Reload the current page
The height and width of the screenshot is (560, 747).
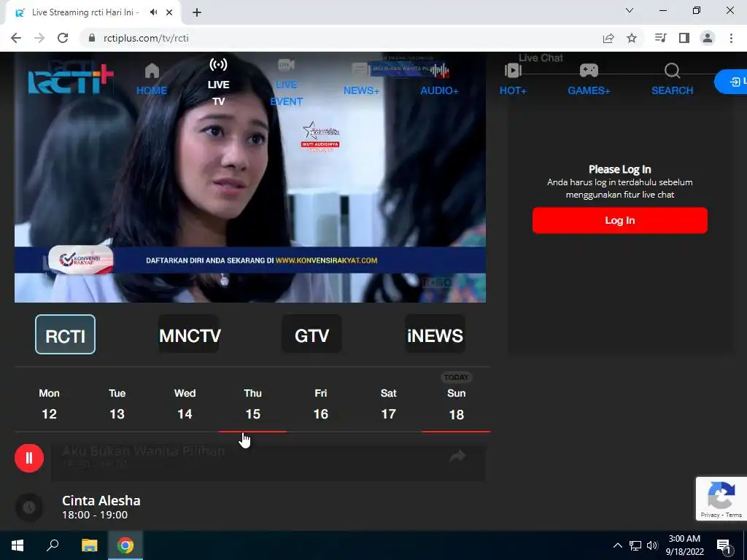(x=63, y=38)
